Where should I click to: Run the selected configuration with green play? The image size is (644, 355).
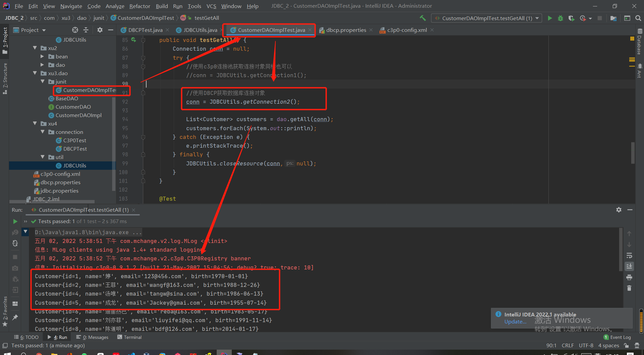(x=550, y=18)
